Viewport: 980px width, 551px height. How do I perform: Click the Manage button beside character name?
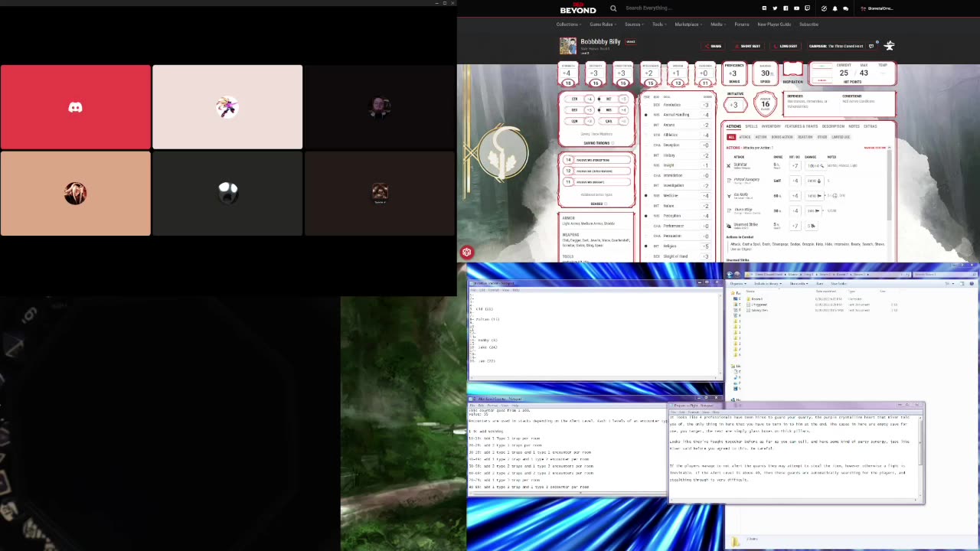pos(631,42)
